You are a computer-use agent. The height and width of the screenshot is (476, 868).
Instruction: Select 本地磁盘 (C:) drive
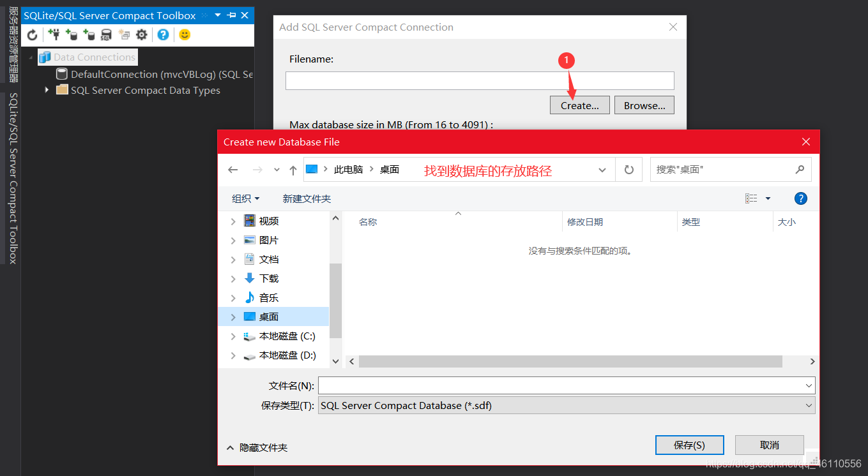[287, 336]
